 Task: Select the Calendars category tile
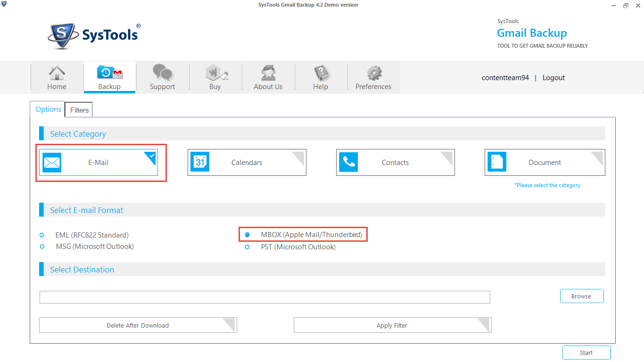(247, 163)
